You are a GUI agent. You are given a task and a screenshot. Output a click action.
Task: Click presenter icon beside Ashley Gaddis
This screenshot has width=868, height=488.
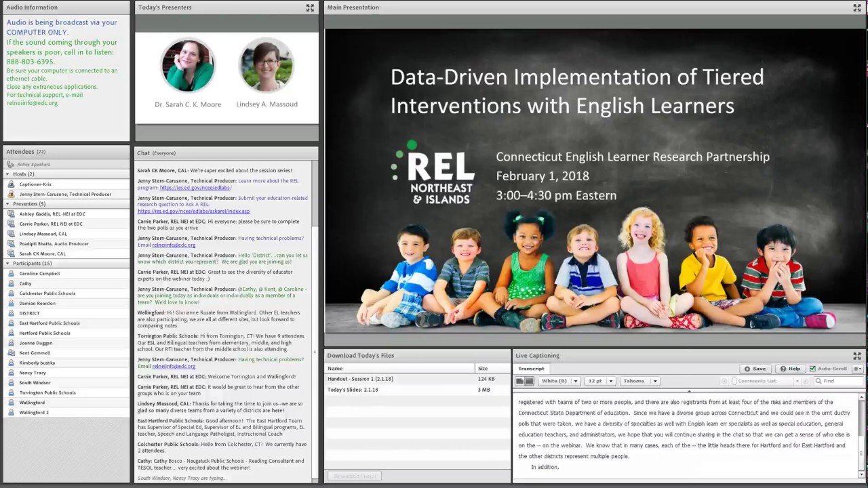click(12, 214)
